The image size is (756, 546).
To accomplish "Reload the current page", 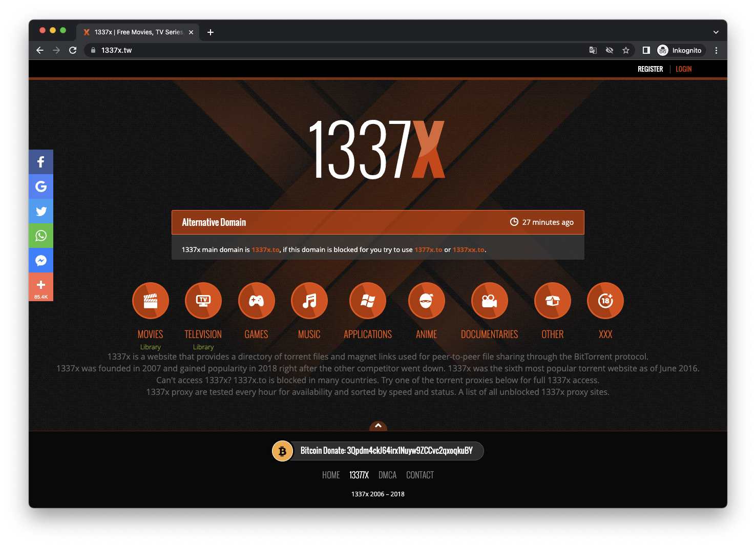I will pyautogui.click(x=73, y=50).
